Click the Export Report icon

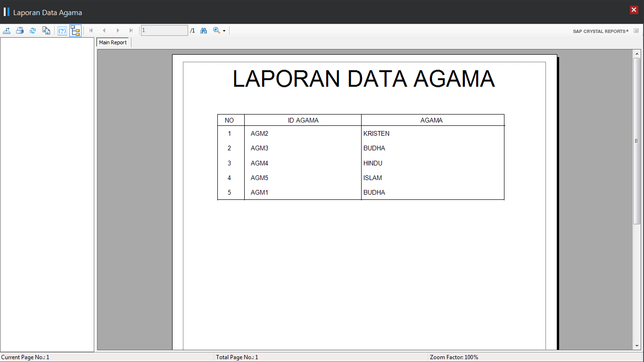pyautogui.click(x=7, y=30)
